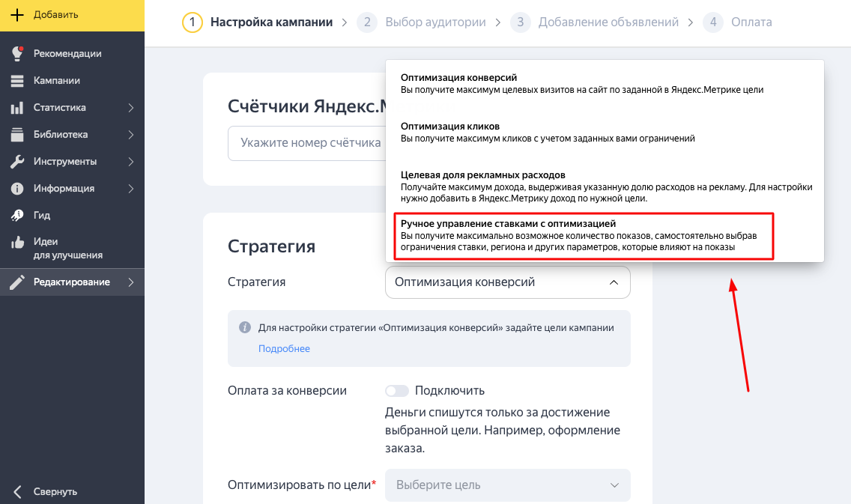Collapse the Стратегия dropdown via its chevron
This screenshot has width=851, height=504.
pos(614,282)
